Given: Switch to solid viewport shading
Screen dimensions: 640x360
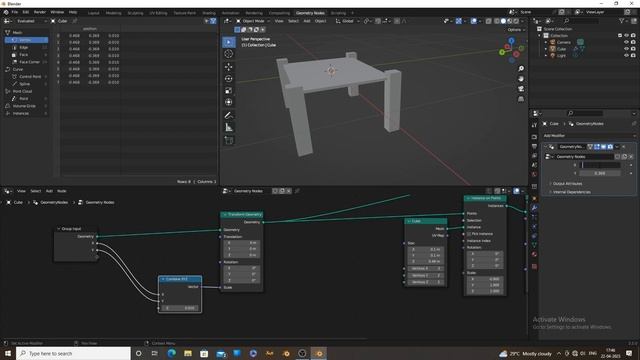Looking at the screenshot, I should point(503,21).
